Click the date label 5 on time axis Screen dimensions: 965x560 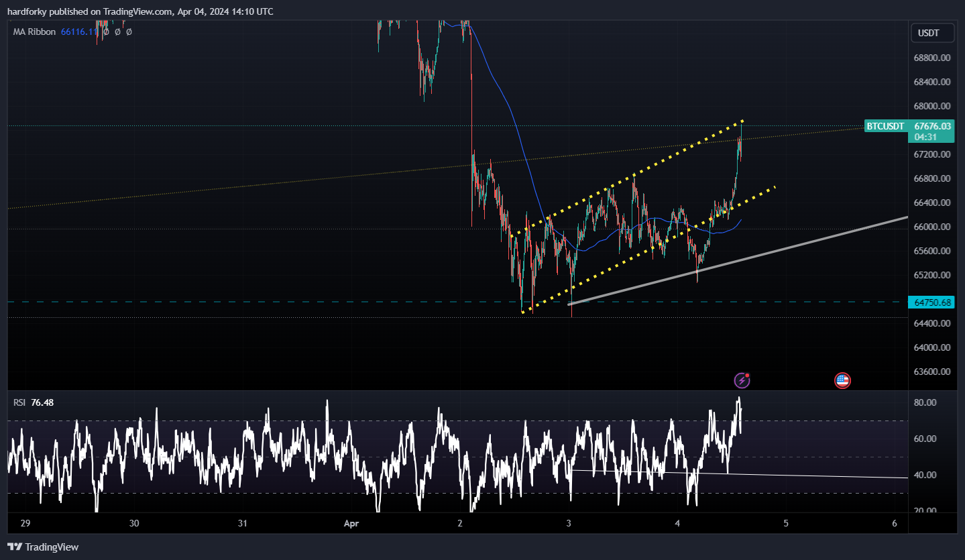pos(786,523)
